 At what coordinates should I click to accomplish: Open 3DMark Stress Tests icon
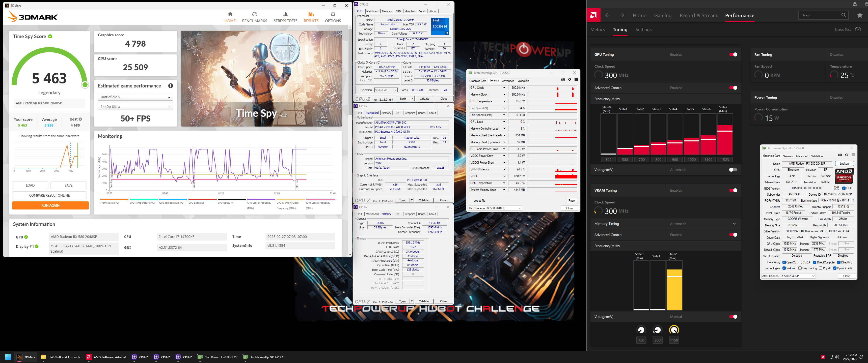[x=285, y=14]
